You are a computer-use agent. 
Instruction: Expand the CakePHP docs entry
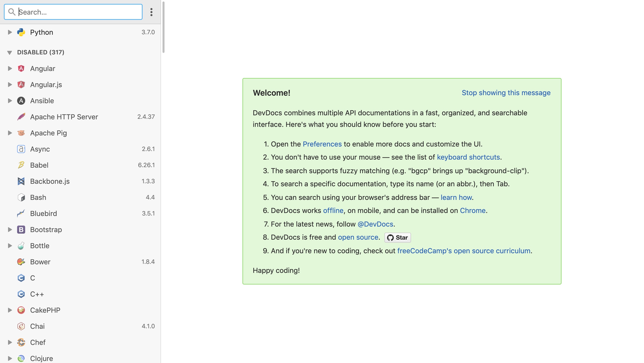pos(10,310)
